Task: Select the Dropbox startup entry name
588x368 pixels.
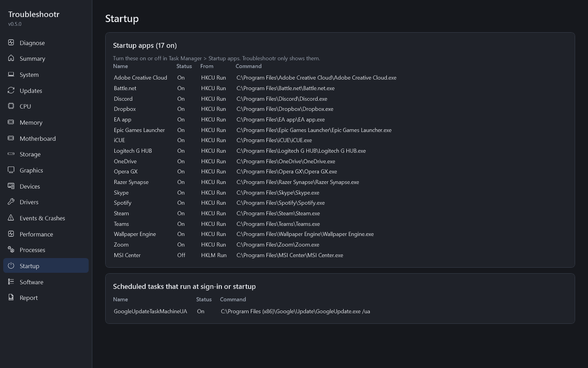Action: click(x=124, y=109)
